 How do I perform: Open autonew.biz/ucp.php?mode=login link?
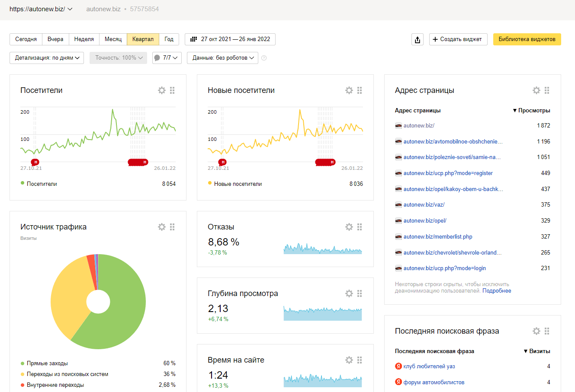tap(445, 268)
